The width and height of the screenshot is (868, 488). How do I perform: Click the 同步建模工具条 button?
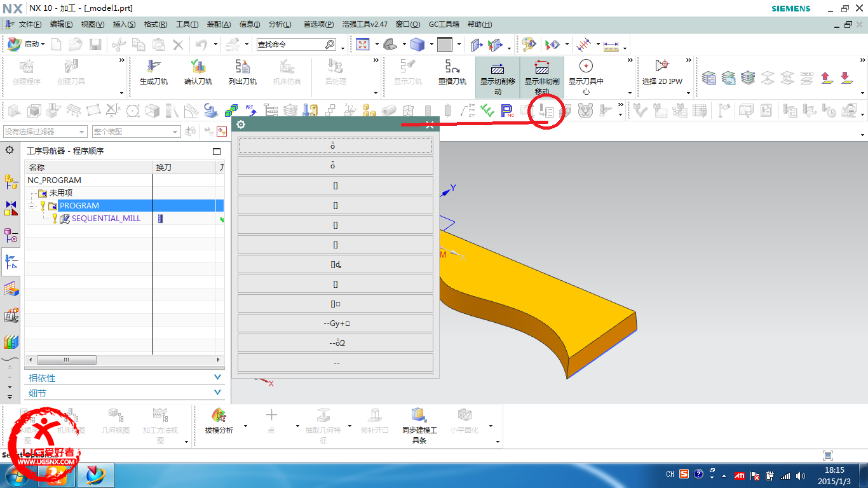point(419,425)
